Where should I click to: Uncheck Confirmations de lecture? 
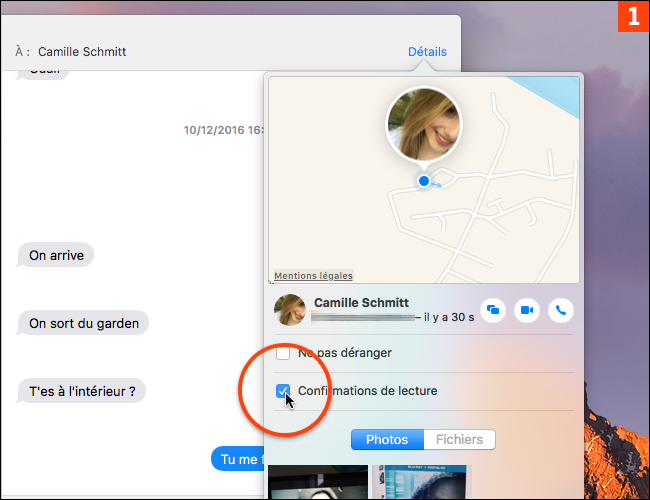pos(283,391)
